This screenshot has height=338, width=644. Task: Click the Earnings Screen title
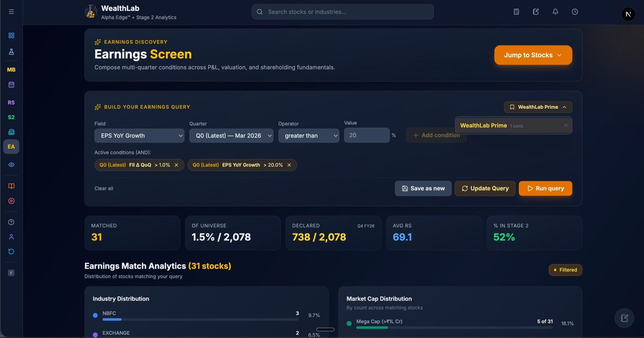click(143, 54)
